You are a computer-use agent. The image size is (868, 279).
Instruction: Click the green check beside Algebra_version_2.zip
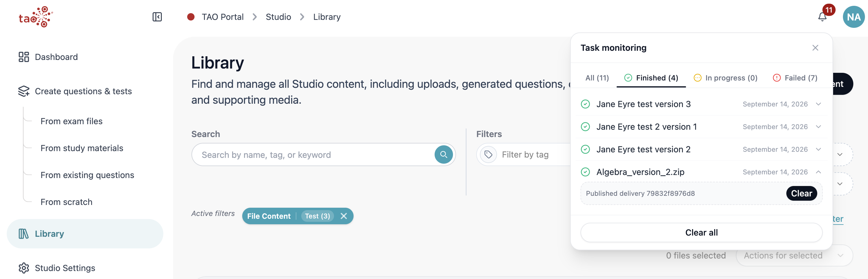(585, 172)
